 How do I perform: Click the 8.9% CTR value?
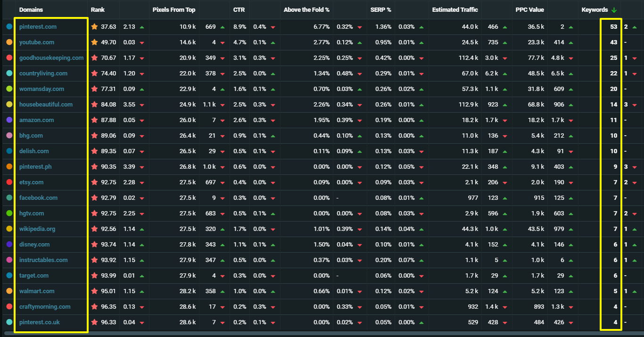point(239,27)
